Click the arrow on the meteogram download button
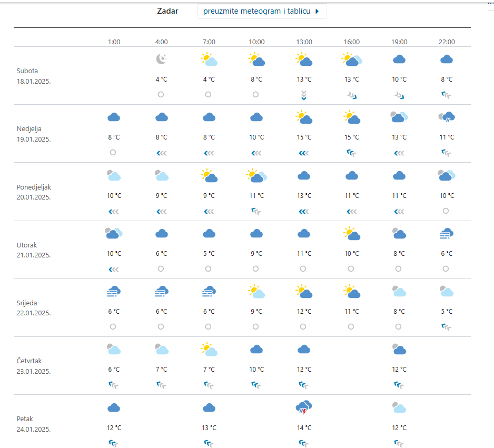The image size is (494, 448). 317,11
